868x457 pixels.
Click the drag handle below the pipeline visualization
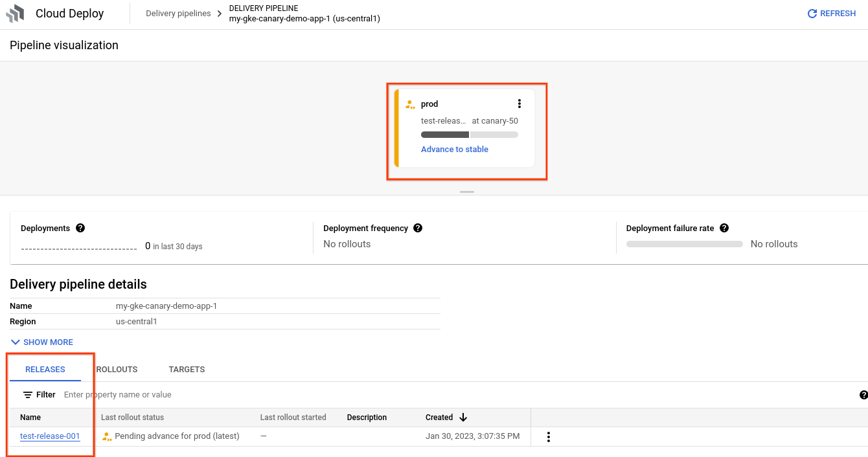click(x=466, y=192)
